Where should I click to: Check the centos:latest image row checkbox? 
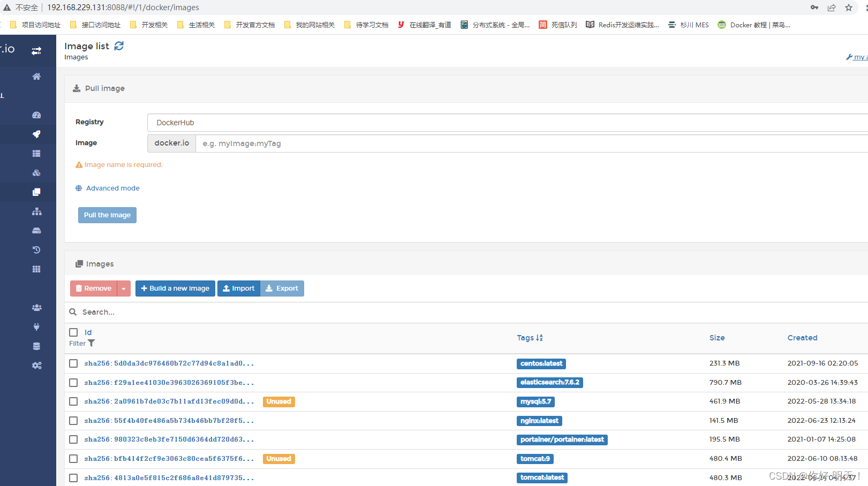[73, 363]
